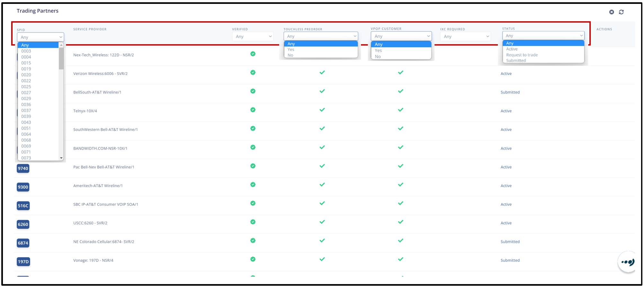Click the 6874 SPID badge
644x287 pixels.
(23, 243)
